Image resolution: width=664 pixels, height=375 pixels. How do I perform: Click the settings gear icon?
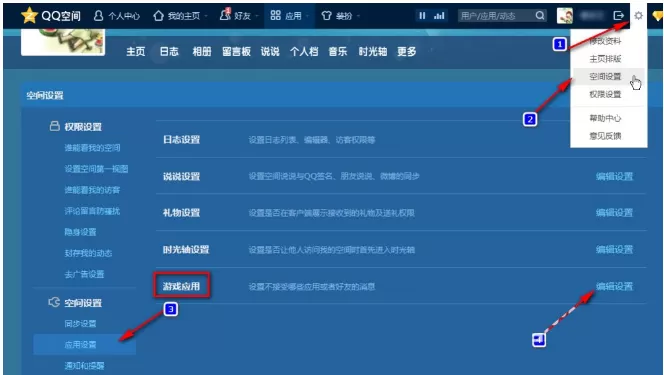(638, 16)
